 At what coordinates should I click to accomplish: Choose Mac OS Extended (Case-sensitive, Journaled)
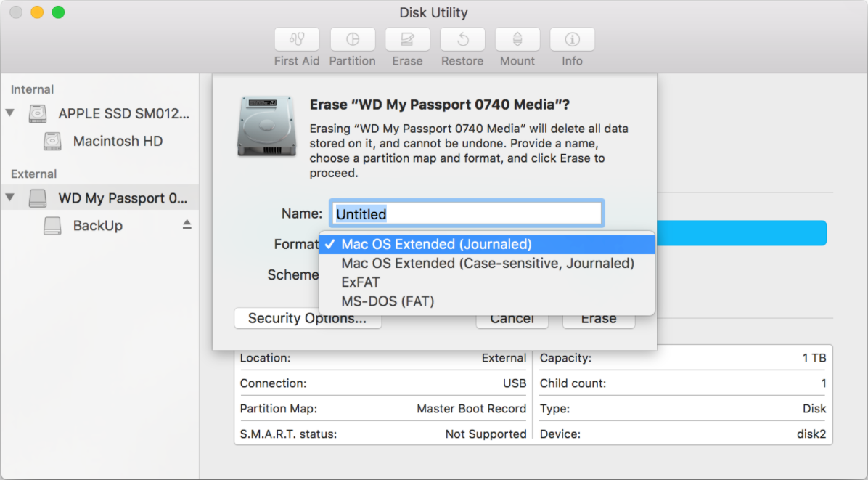point(487,263)
